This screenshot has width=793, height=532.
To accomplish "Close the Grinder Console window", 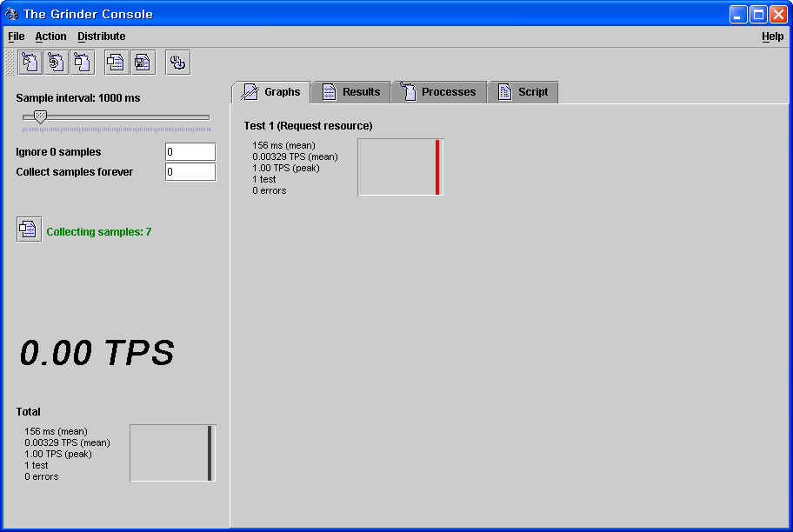I will [x=778, y=14].
